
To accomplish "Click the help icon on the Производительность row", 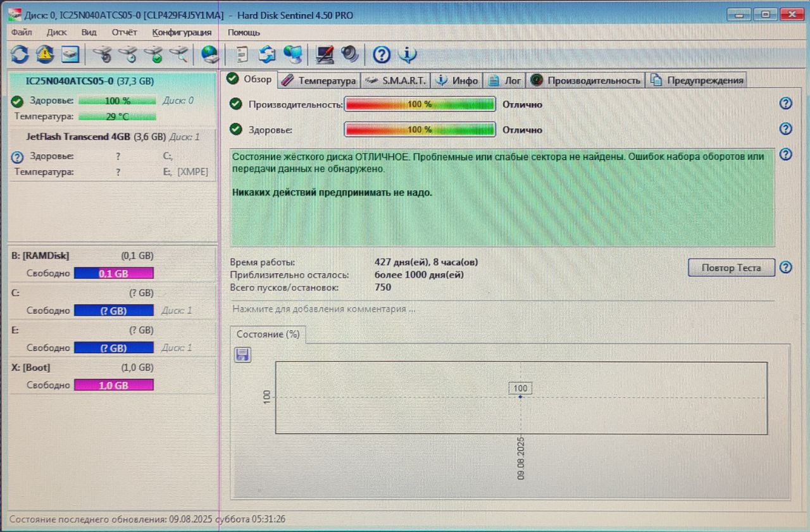I will [x=786, y=104].
